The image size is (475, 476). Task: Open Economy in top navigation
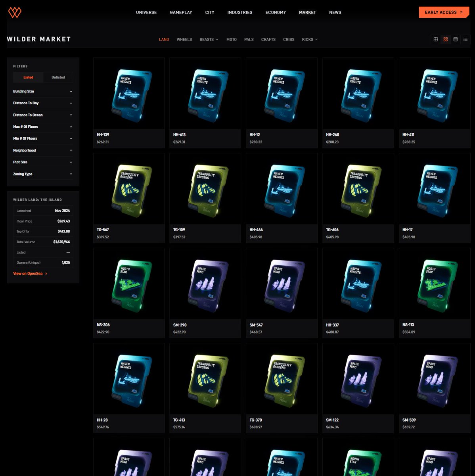[276, 12]
